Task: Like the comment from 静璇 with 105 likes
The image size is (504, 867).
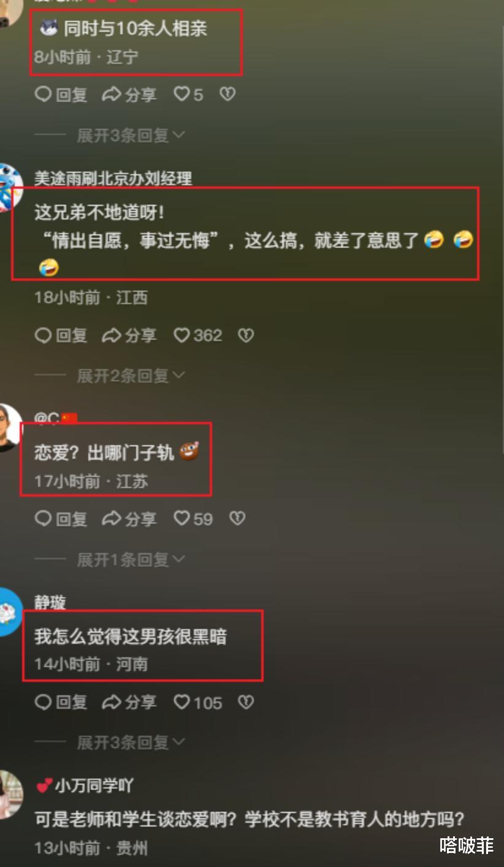Action: coord(197,702)
